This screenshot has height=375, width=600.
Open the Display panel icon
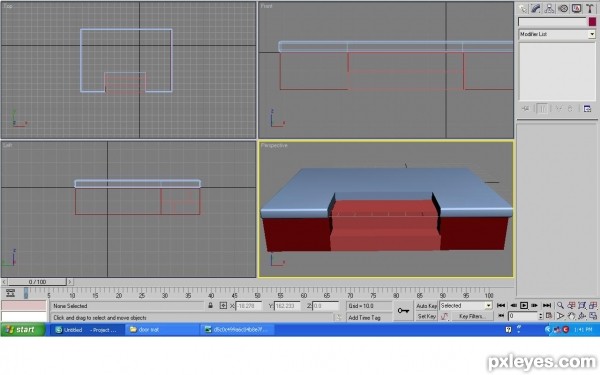pos(577,8)
